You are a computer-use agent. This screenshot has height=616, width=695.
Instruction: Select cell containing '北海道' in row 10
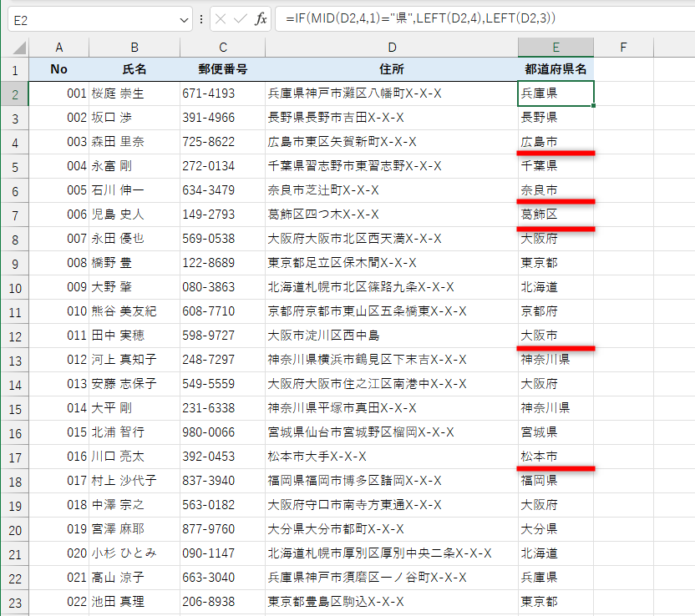click(555, 287)
